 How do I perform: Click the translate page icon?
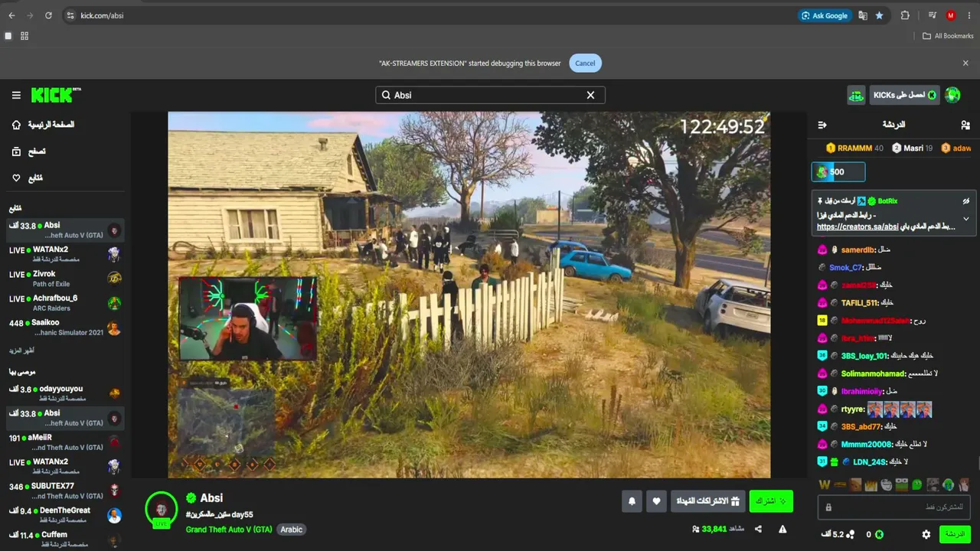863,15
